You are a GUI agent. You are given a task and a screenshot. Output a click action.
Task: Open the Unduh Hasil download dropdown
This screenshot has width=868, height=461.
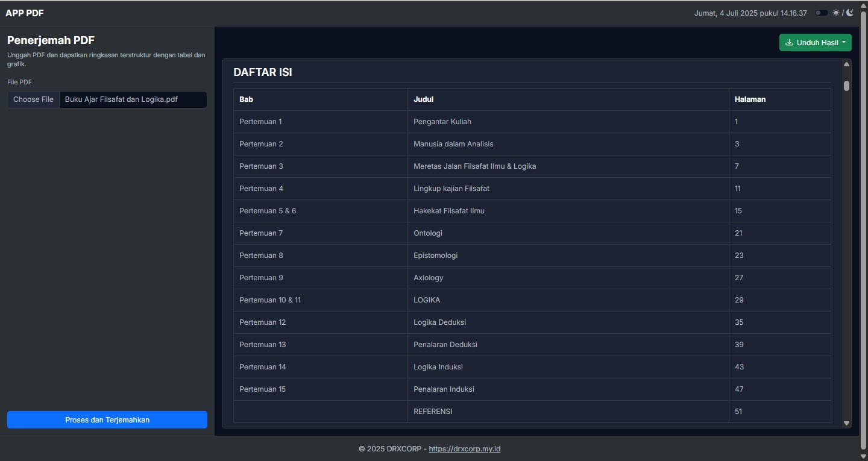[x=816, y=42]
